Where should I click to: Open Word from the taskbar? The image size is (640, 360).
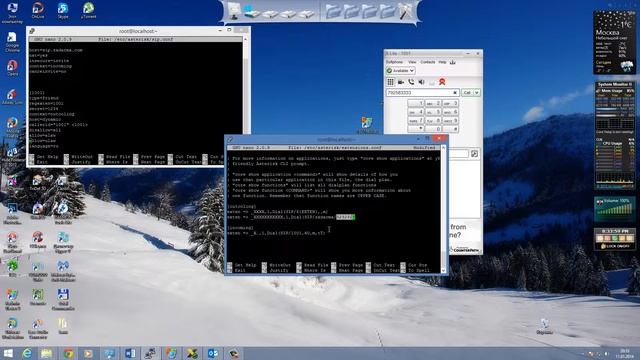point(130,353)
